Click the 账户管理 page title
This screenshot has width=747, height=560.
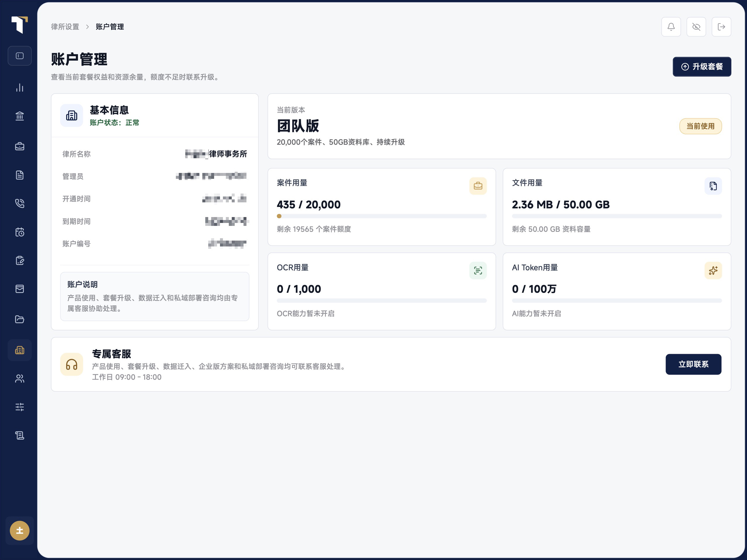[x=79, y=59]
